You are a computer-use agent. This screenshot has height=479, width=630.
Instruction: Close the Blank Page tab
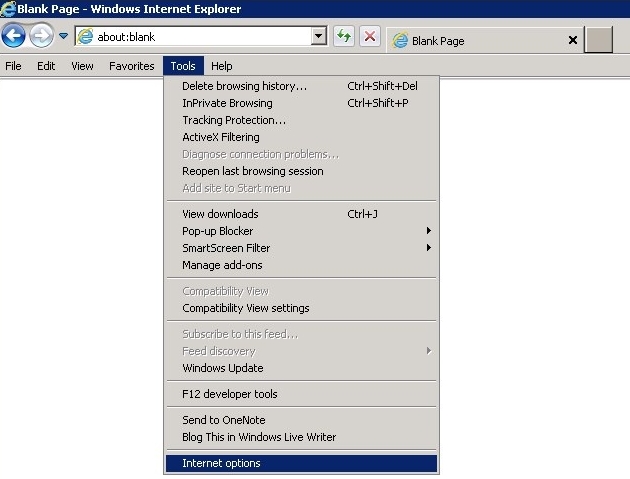click(x=573, y=41)
